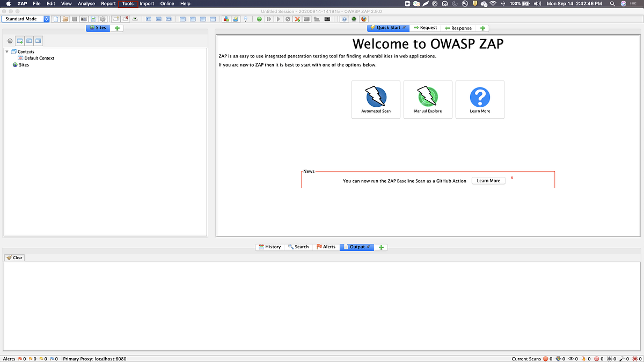Toggle break on all requests and responses
This screenshot has height=362, width=644.
260,18
